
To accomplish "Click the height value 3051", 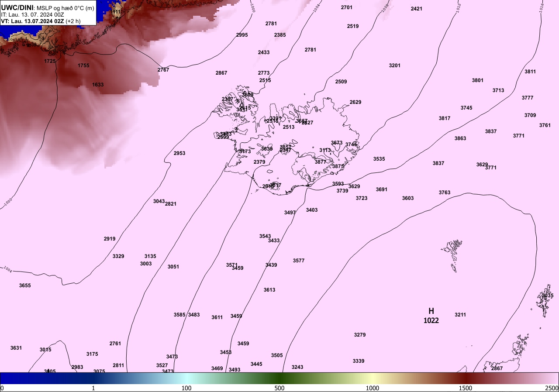I will click(173, 267).
